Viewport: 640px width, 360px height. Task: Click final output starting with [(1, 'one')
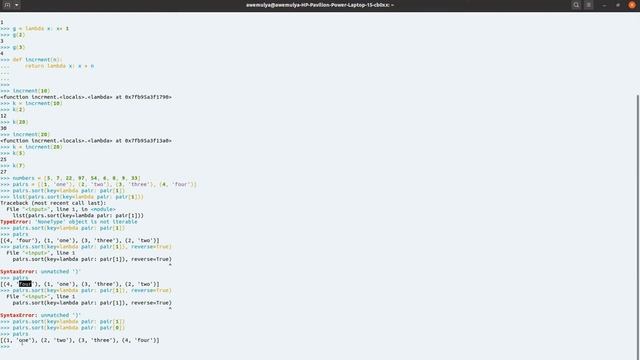(x=80, y=340)
